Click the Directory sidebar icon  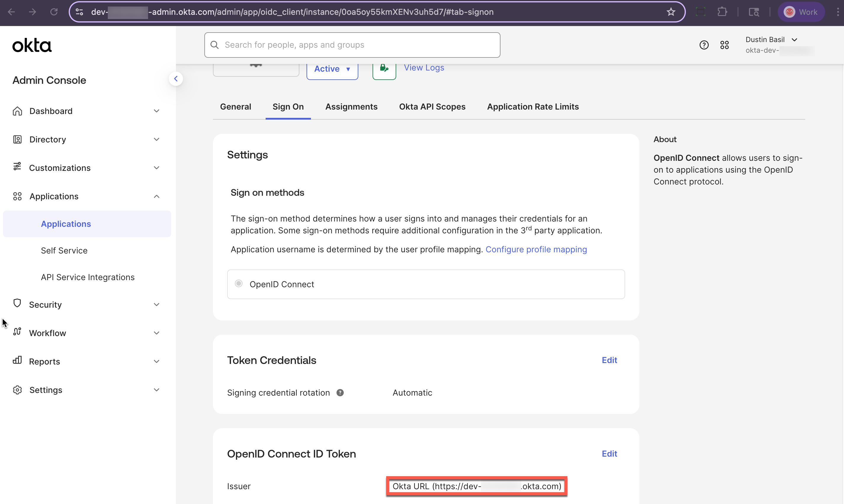pyautogui.click(x=17, y=139)
